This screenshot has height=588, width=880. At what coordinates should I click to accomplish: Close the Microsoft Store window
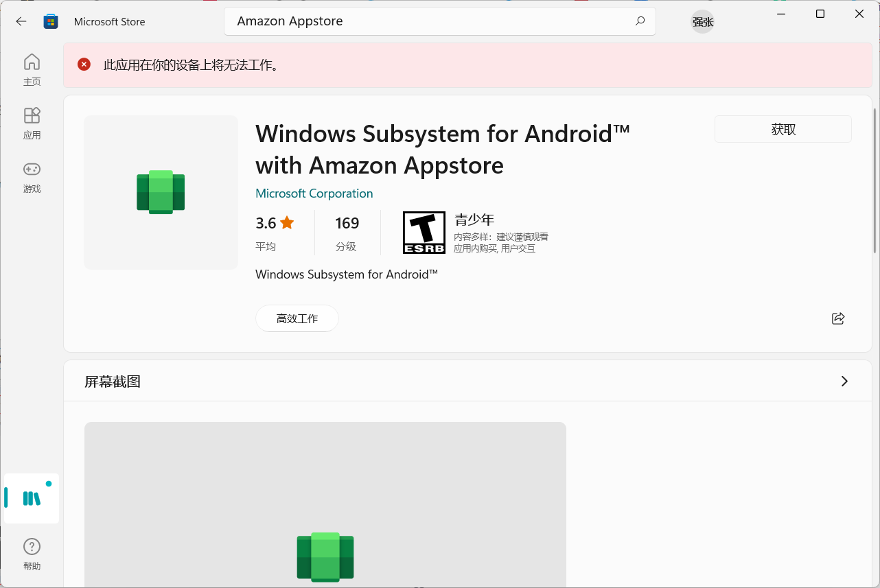[859, 14]
